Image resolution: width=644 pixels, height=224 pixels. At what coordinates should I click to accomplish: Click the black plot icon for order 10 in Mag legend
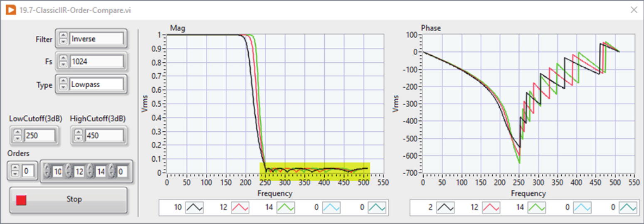pyautogui.click(x=195, y=207)
